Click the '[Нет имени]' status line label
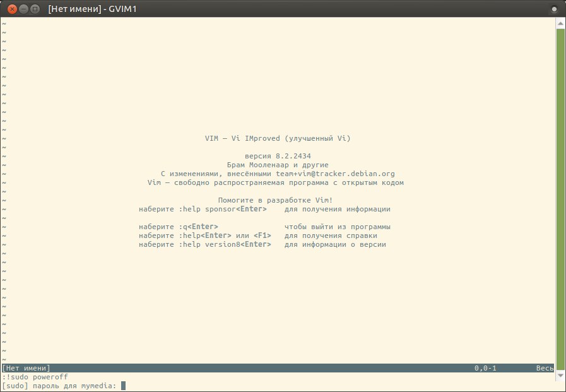This screenshot has width=566, height=392. tap(26, 368)
